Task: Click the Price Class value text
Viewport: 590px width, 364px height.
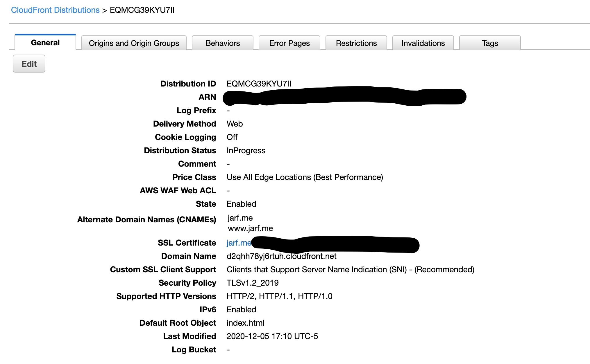Action: click(x=305, y=177)
